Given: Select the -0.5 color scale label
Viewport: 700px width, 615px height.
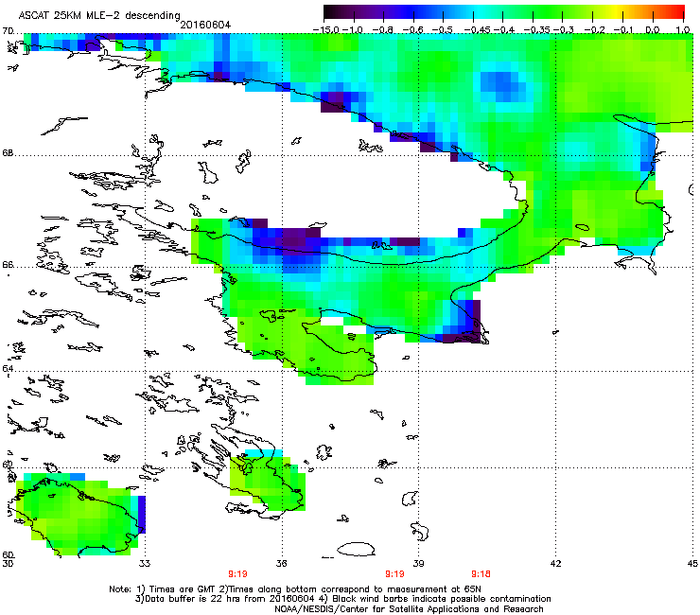Looking at the screenshot, I should pos(443,30).
